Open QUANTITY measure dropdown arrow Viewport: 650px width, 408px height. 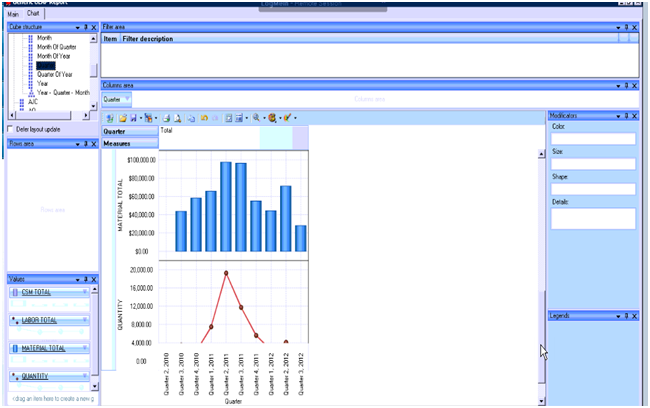[85, 376]
